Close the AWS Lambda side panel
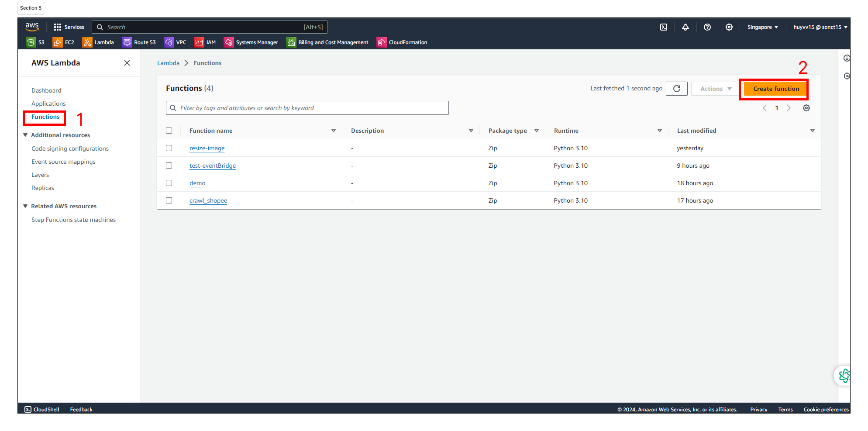The width and height of the screenshot is (868, 431). tap(127, 63)
